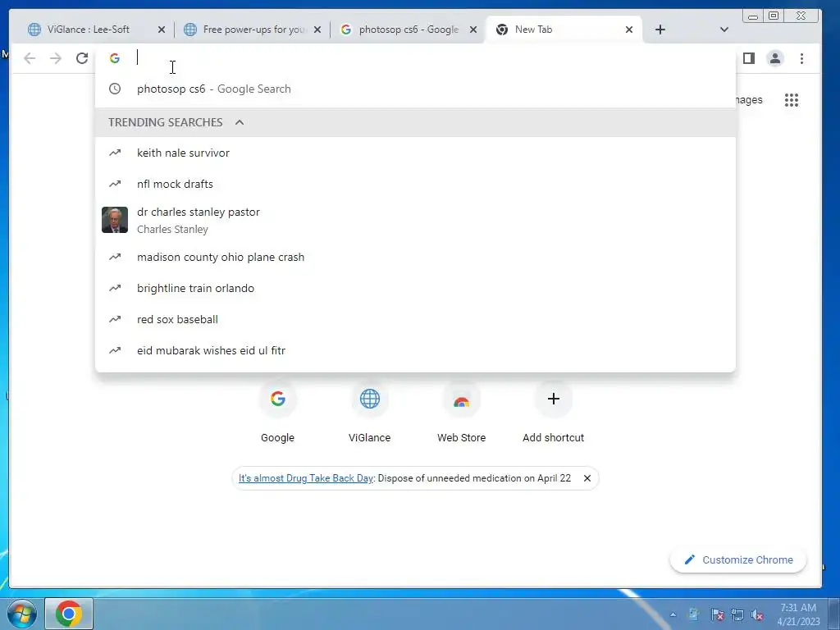840x630 pixels.
Task: Open the taskbar clock showing 7:31 AM
Action: (798, 614)
